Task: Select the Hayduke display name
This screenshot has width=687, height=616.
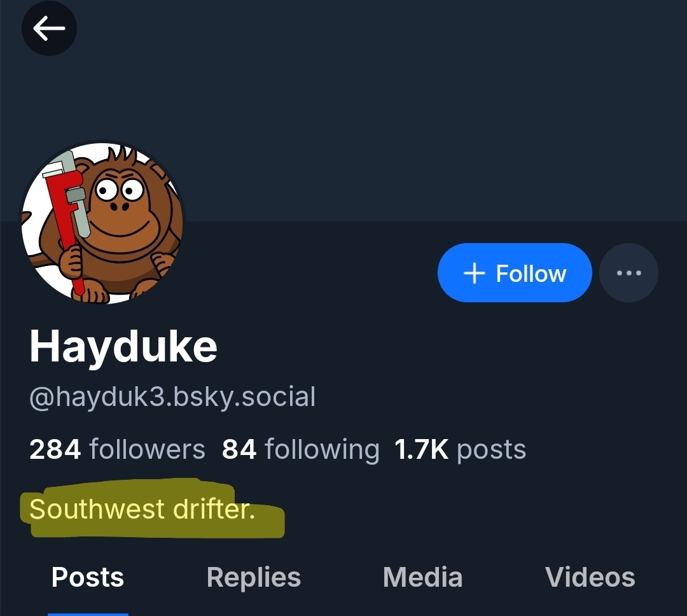Action: [123, 347]
